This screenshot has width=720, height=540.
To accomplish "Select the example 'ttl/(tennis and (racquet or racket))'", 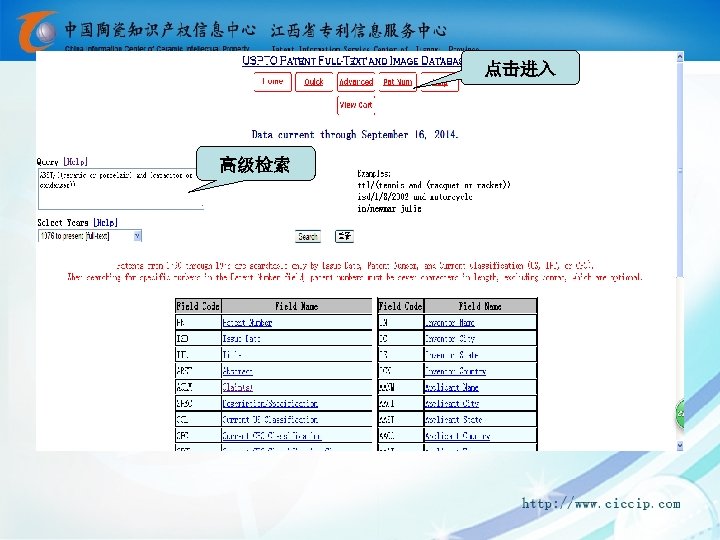I will (x=434, y=185).
